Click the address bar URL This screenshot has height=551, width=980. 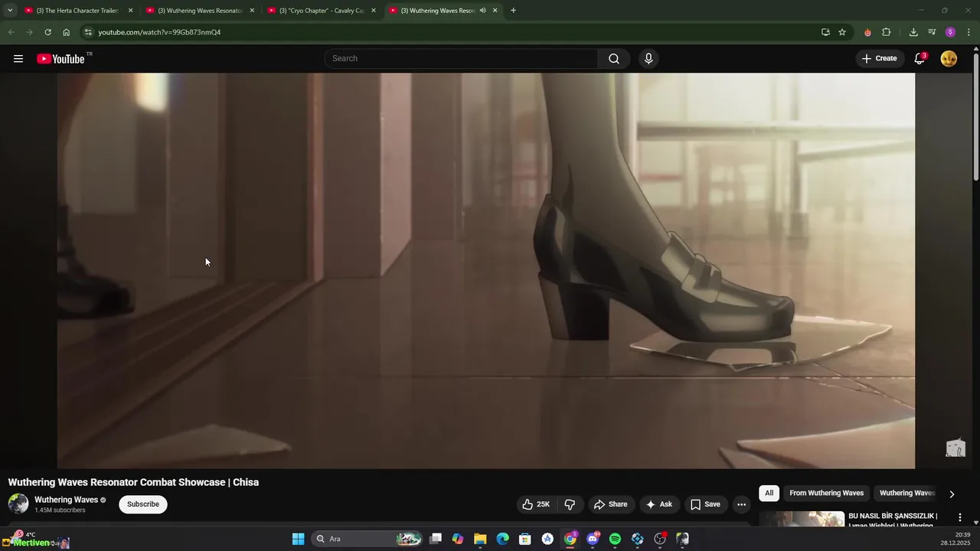coord(159,32)
